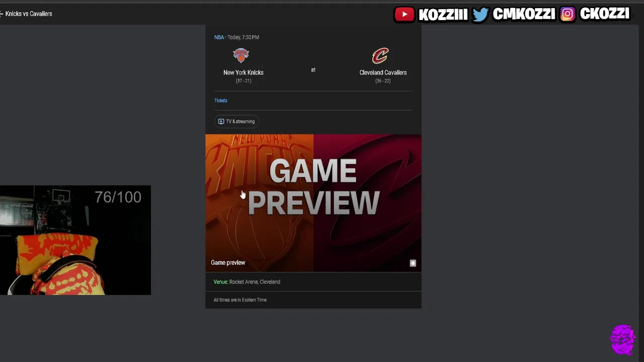Click the Knicks record (37 - 21)

coord(244,81)
